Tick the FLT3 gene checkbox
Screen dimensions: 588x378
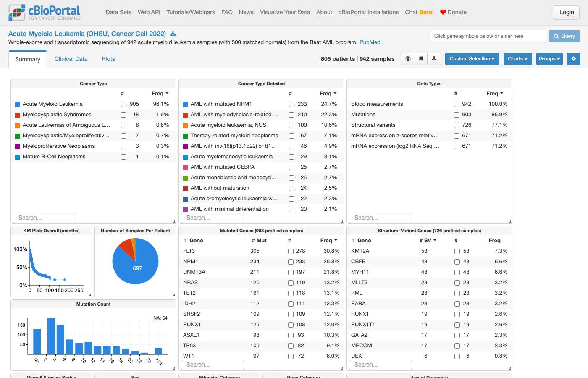tap(291, 251)
